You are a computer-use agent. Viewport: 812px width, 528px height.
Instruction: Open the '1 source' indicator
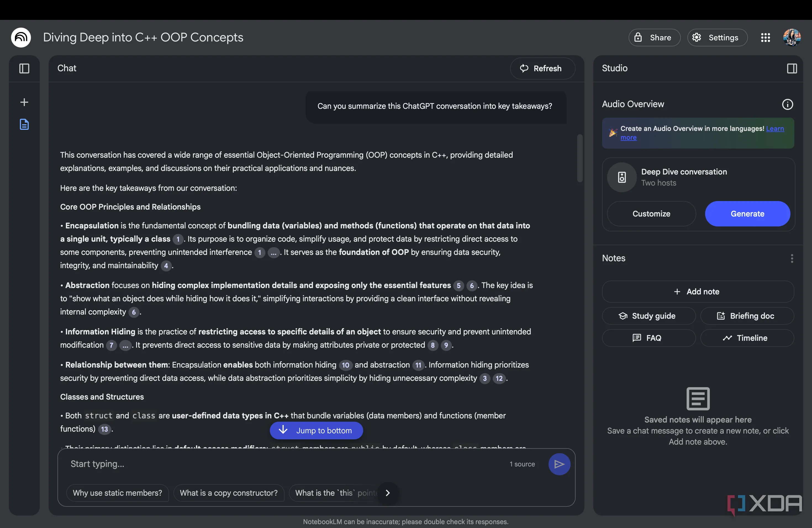[522, 464]
